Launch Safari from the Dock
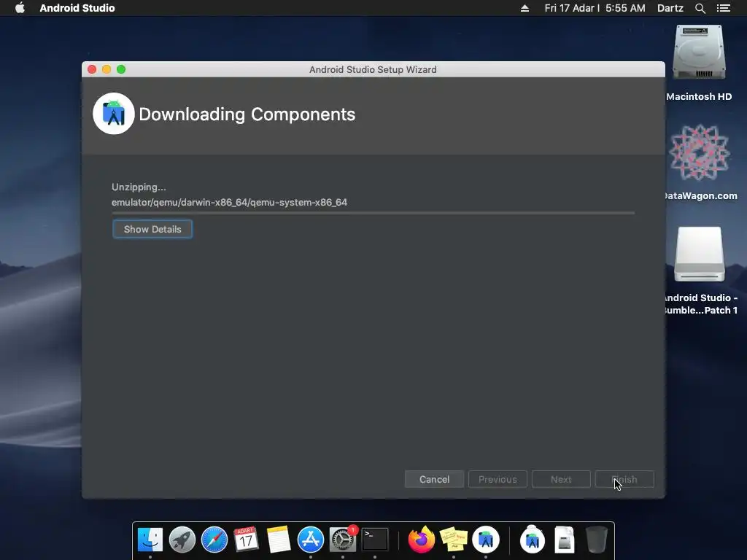Image resolution: width=747 pixels, height=560 pixels. click(214, 540)
